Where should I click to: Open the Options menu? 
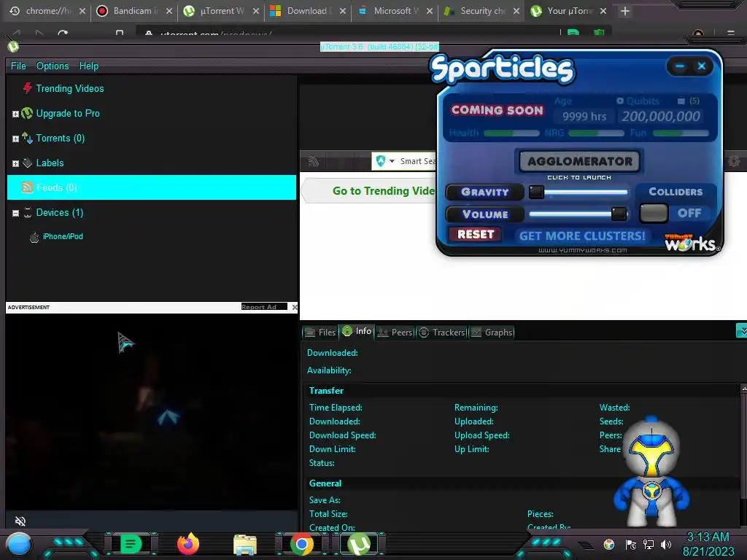click(x=53, y=66)
